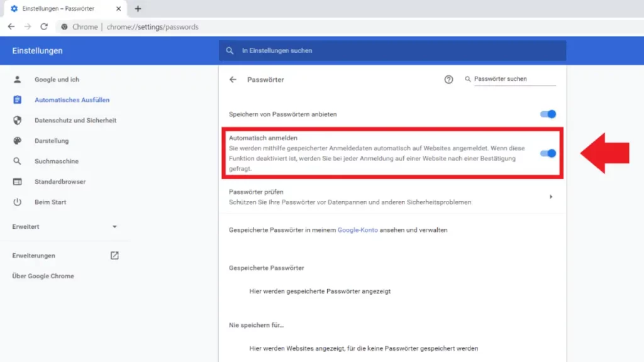The width and height of the screenshot is (644, 362).
Task: Open Passwörter prüfen via arrow
Action: (551, 197)
